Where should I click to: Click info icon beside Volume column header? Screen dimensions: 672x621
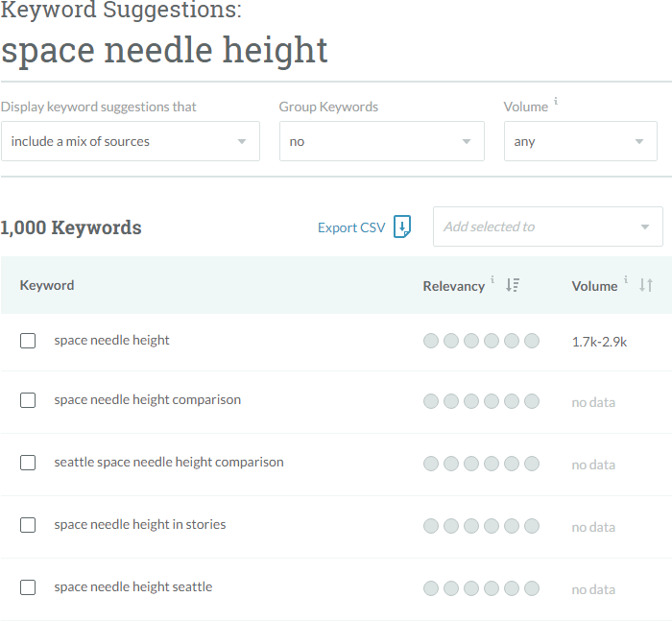click(x=626, y=280)
